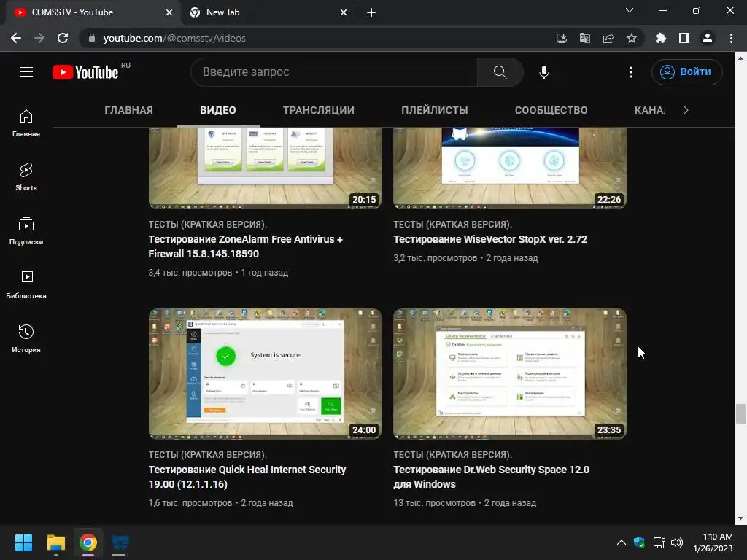Viewport: 747px width, 560px height.
Task: Switch to the ГЛАВНАЯ channel tab
Action: [x=128, y=110]
